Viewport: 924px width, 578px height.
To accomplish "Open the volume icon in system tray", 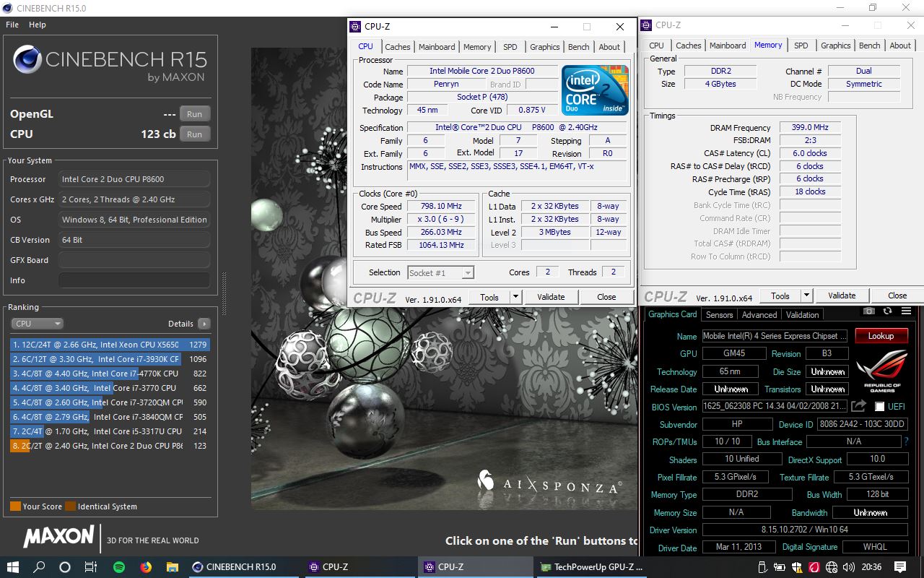I will 847,567.
